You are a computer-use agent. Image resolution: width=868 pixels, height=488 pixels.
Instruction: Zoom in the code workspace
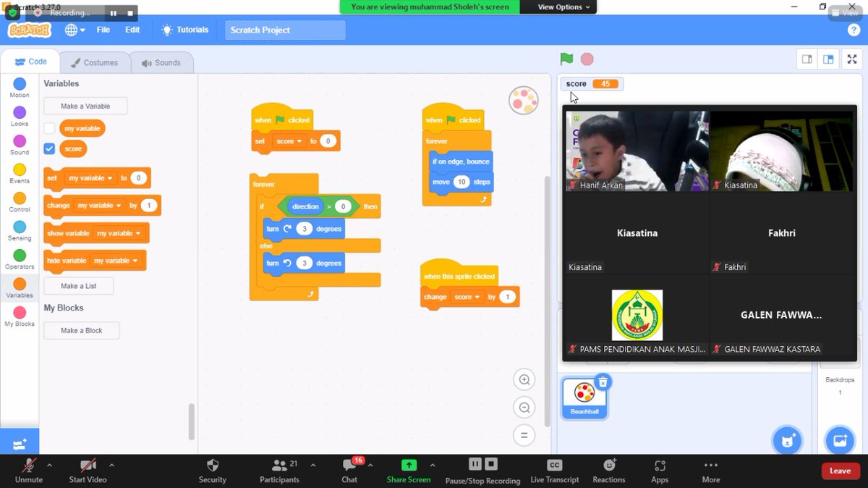(x=524, y=379)
